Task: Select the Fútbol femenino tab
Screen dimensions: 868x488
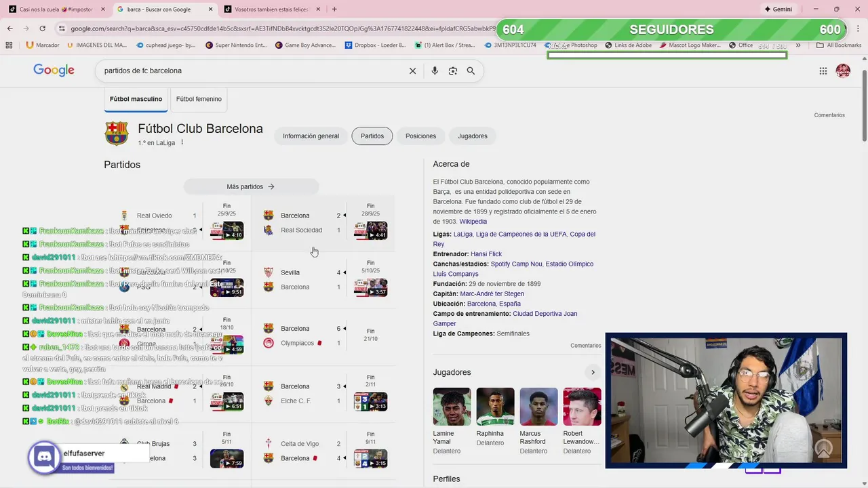Action: [199, 99]
